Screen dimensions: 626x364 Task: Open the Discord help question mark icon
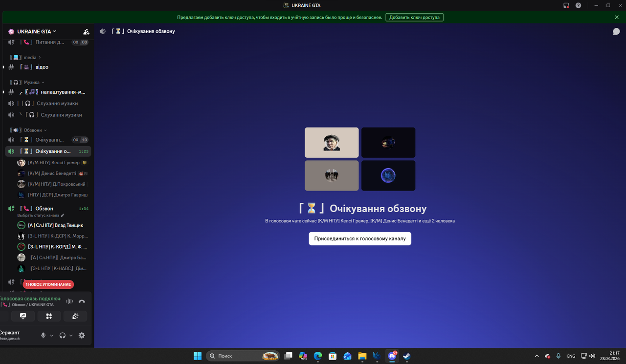[579, 5]
